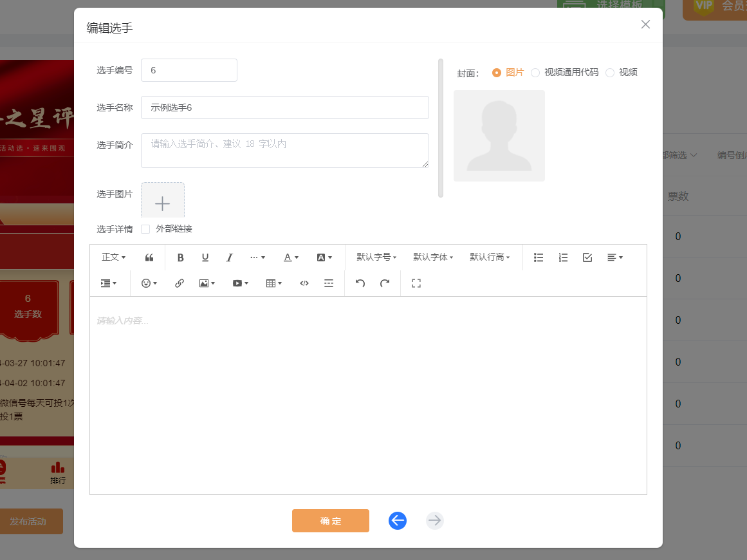747x560 pixels.
Task: Select 视频通用代码 cover option
Action: 535,73
